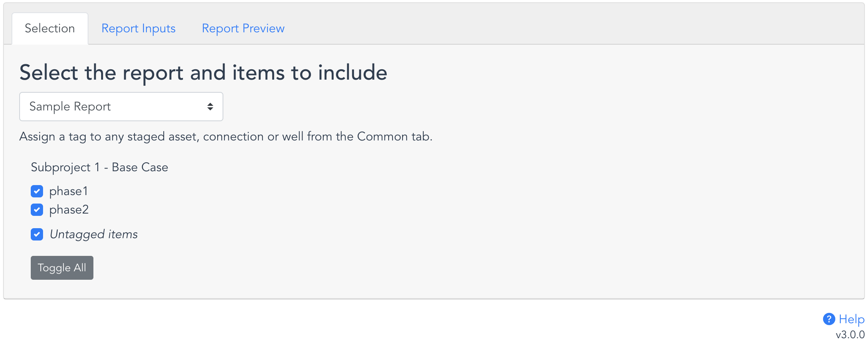Open the Help link
The height and width of the screenshot is (344, 868).
click(851, 319)
